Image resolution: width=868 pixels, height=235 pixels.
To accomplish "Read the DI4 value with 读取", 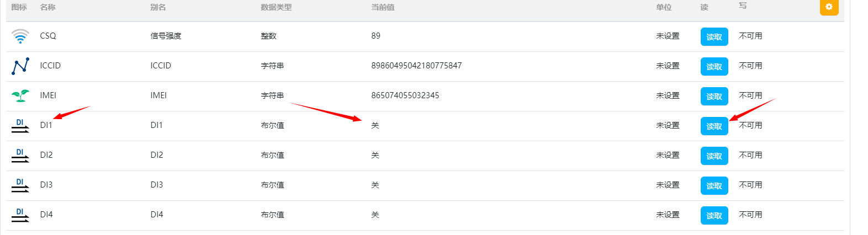I will 714,216.
